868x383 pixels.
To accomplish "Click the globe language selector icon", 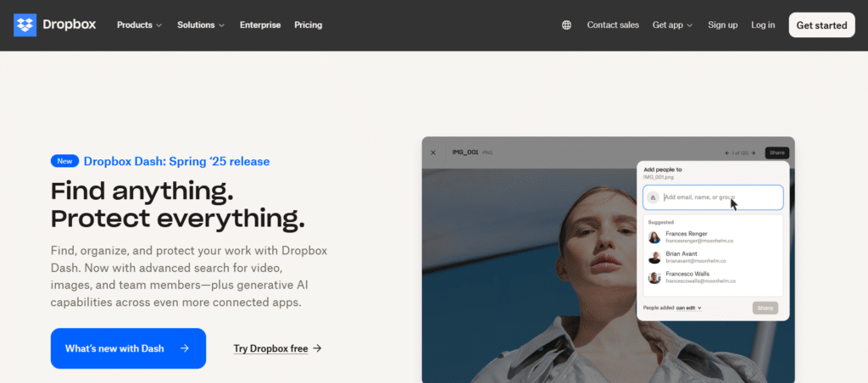I will (x=566, y=25).
